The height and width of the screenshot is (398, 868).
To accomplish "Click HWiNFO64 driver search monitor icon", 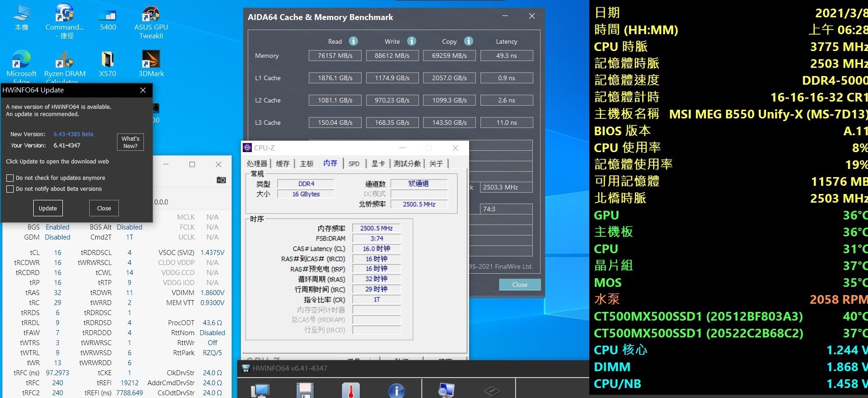I will (446, 391).
